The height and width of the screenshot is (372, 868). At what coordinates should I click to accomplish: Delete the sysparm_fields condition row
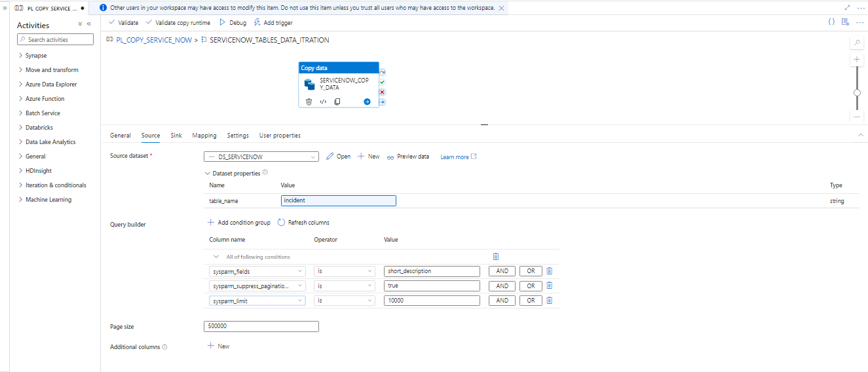[x=550, y=271]
